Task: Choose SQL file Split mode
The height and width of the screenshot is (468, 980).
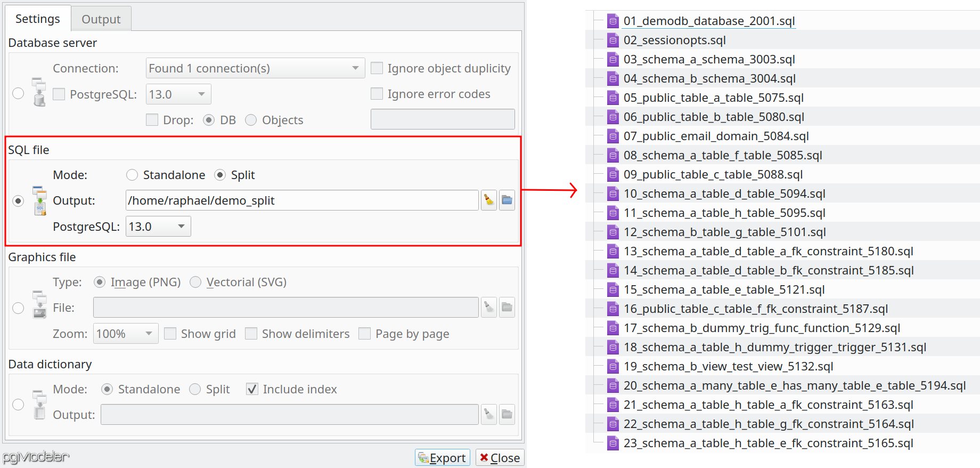Action: point(220,175)
